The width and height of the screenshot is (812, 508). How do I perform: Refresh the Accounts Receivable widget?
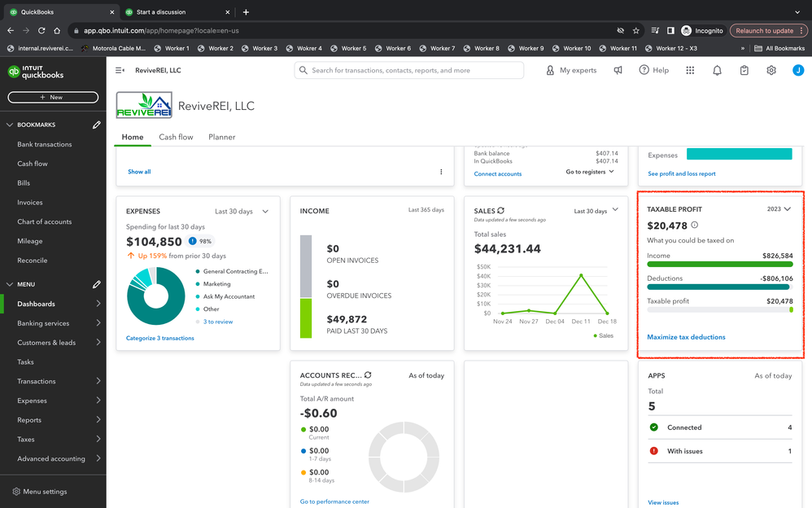point(368,374)
